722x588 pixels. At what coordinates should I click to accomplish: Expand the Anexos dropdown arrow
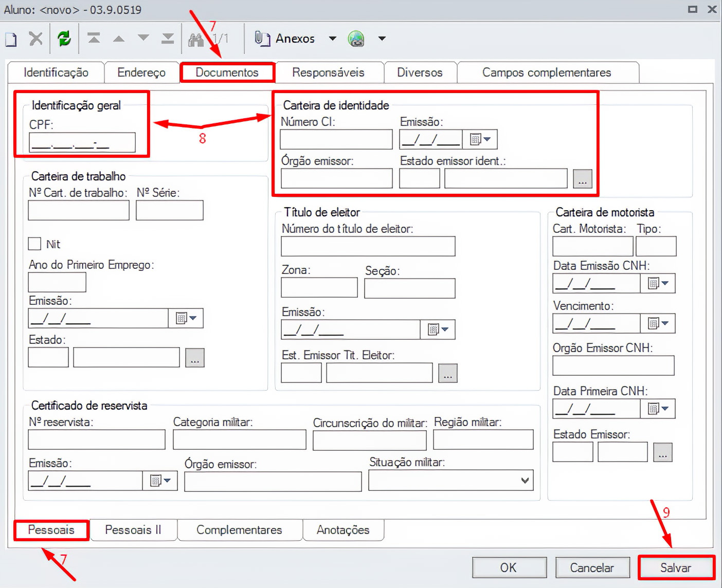pyautogui.click(x=333, y=39)
